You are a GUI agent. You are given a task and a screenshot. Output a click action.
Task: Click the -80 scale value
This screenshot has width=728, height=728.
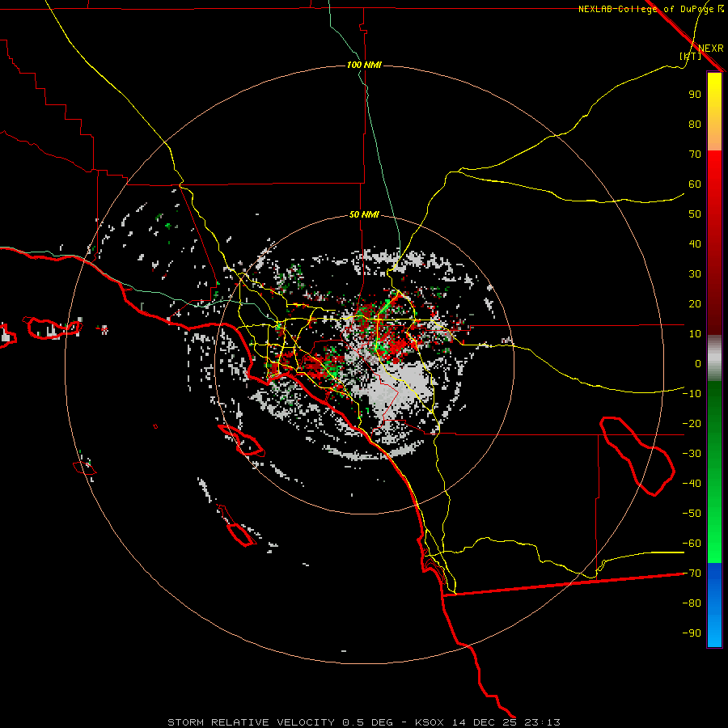[x=692, y=603]
